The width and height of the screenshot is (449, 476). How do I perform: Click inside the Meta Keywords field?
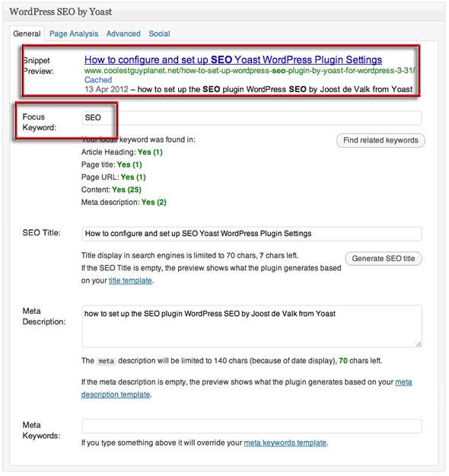click(x=251, y=426)
